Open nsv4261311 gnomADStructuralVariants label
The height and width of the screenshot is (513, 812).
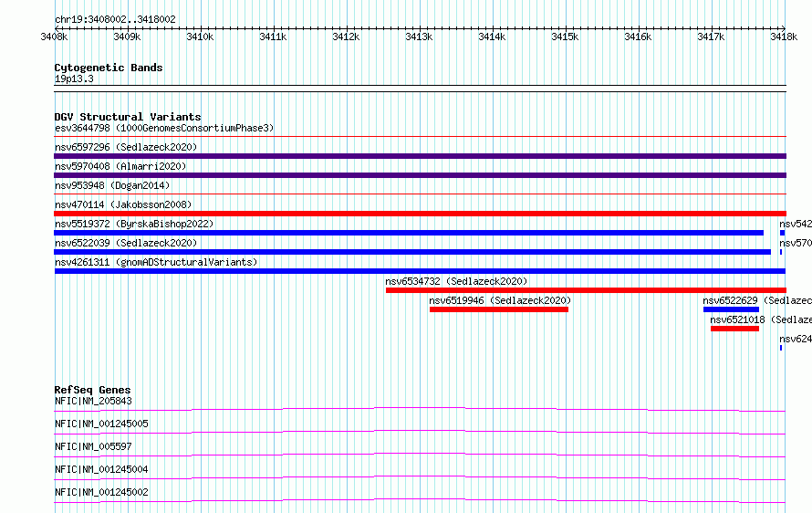(156, 262)
